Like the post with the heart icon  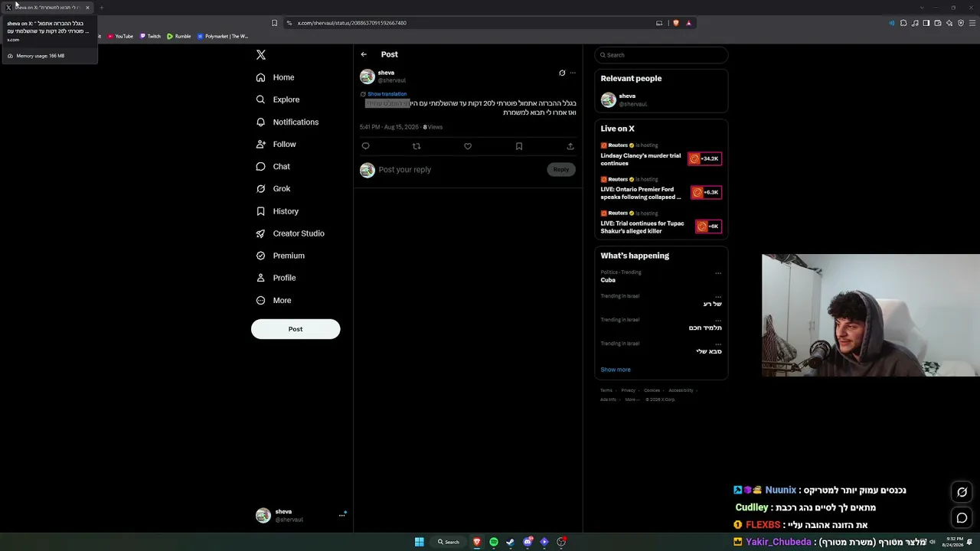[x=468, y=146]
